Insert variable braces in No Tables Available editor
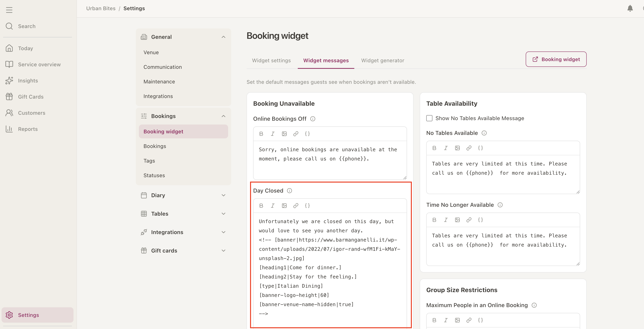Screen dimensions: 644x329 point(480,148)
